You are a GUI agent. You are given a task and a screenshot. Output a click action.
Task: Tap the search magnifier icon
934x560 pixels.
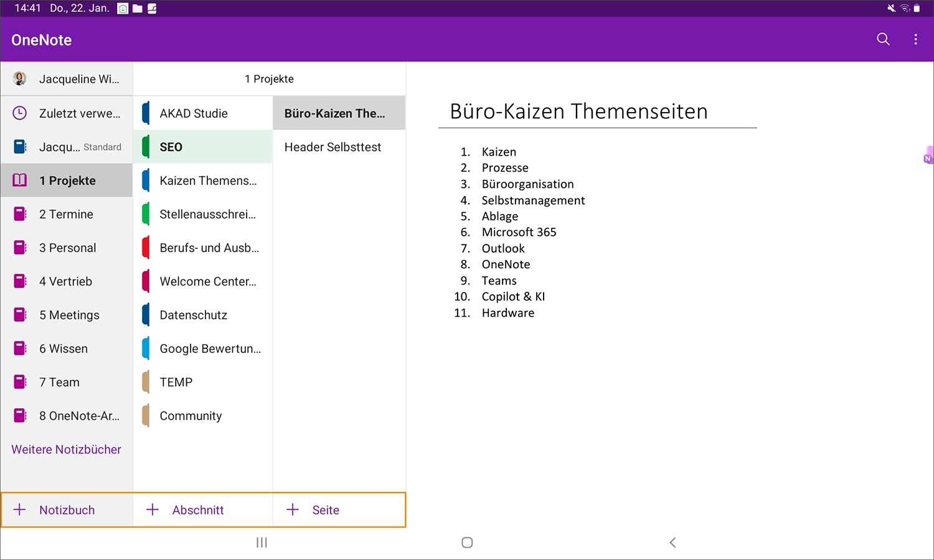point(883,39)
